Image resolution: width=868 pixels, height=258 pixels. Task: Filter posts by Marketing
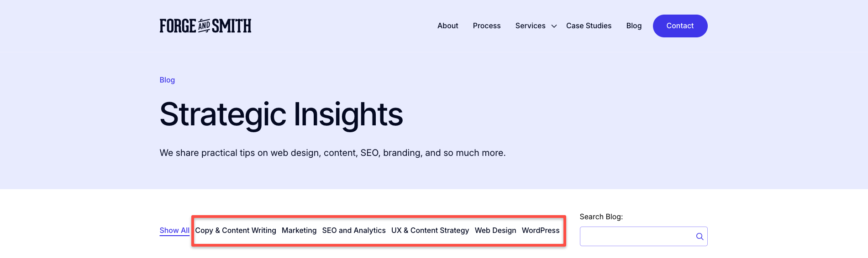point(299,231)
